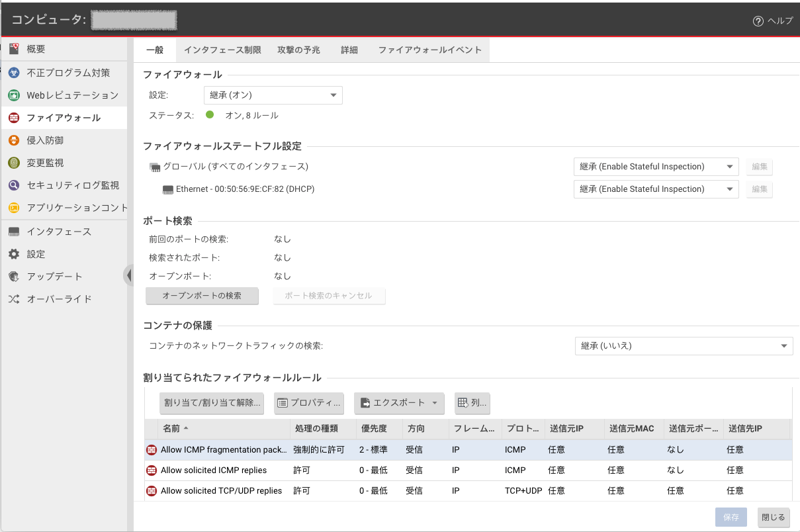Screen dimensions: 800x532
Task: Switch to ファイアウォールイベント tab
Action: click(x=429, y=50)
